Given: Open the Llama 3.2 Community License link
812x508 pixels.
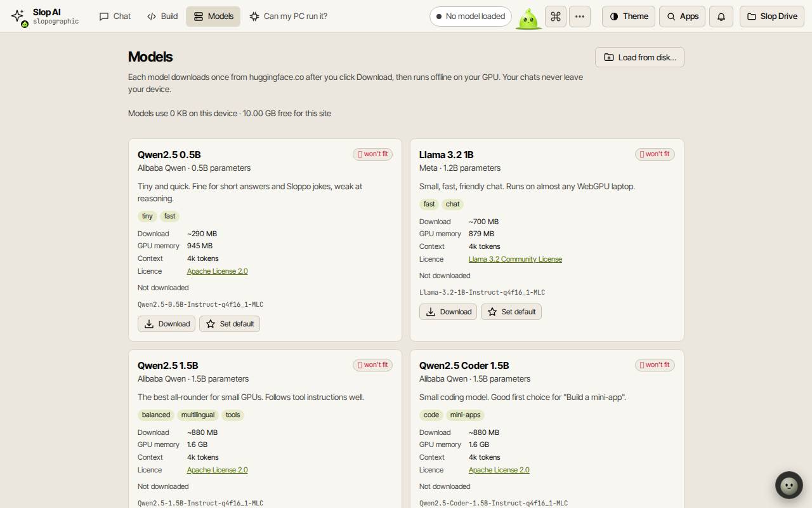Looking at the screenshot, I should click(515, 259).
